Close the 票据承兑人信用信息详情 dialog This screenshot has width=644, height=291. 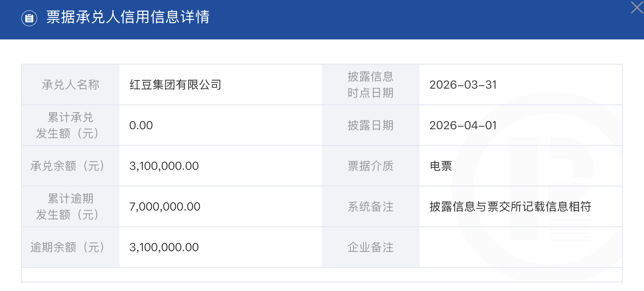pos(636,8)
